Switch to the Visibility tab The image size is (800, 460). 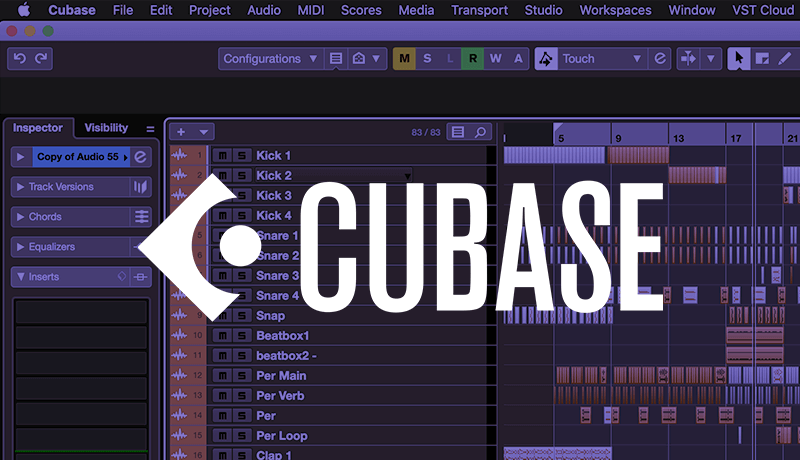tap(106, 127)
